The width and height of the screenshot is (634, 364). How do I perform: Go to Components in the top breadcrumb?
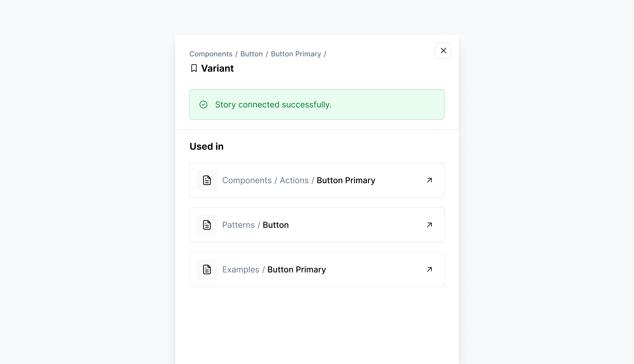211,54
